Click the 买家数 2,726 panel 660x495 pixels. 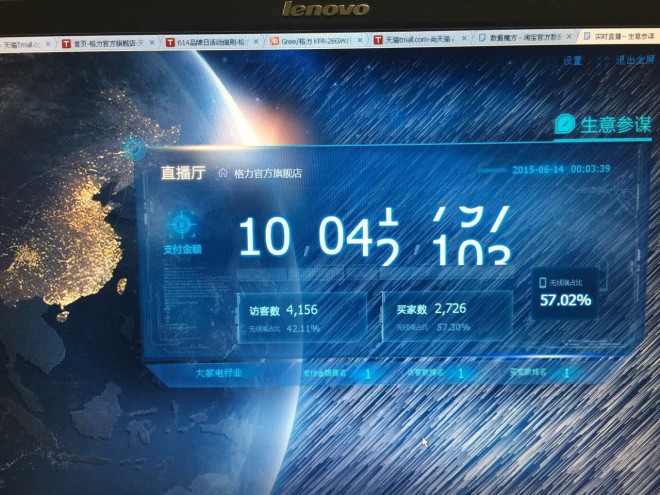(447, 316)
